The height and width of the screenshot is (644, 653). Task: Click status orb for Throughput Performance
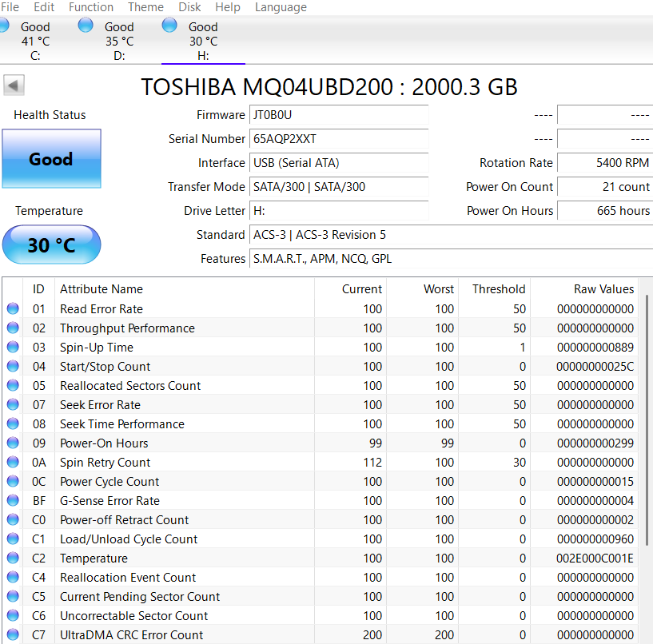13,328
